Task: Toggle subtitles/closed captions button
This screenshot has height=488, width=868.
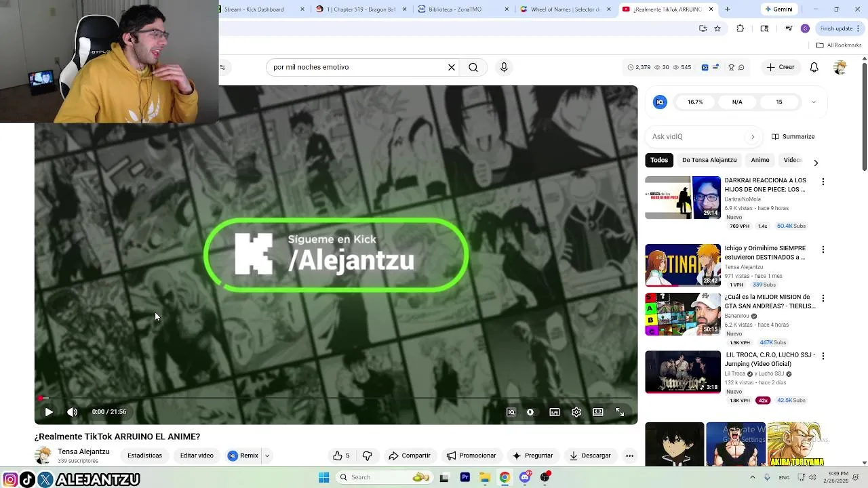Action: click(555, 412)
